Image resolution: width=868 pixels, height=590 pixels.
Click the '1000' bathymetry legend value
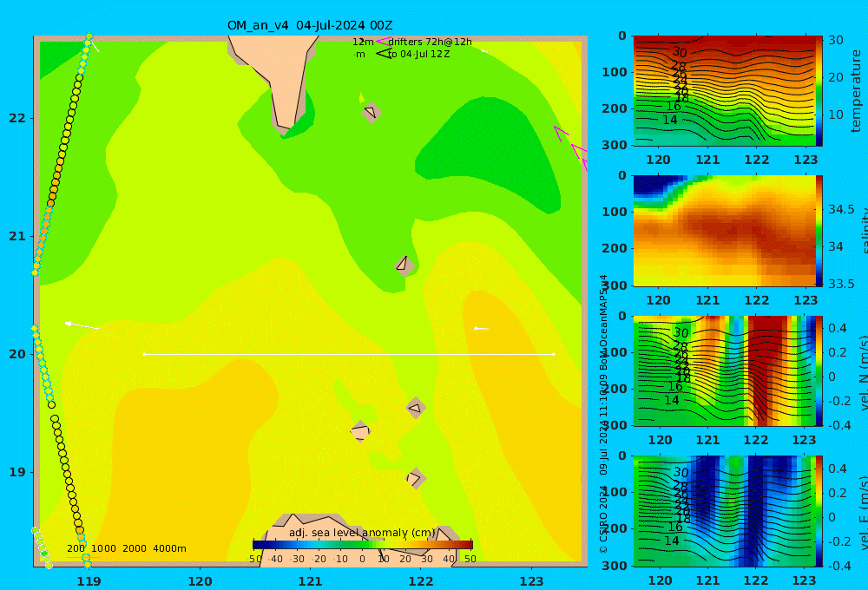pos(103,548)
